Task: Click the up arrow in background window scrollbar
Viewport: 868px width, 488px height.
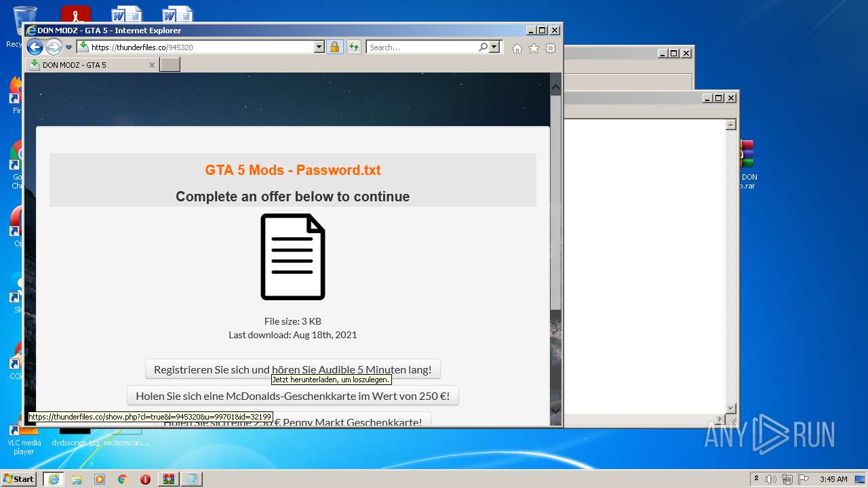Action: pos(731,125)
